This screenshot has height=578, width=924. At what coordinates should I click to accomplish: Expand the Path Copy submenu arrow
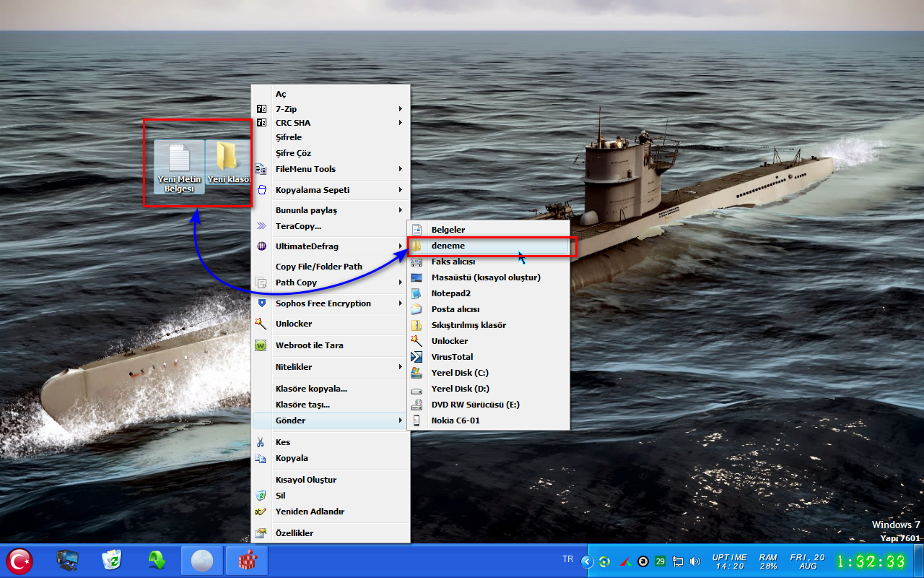click(x=401, y=282)
